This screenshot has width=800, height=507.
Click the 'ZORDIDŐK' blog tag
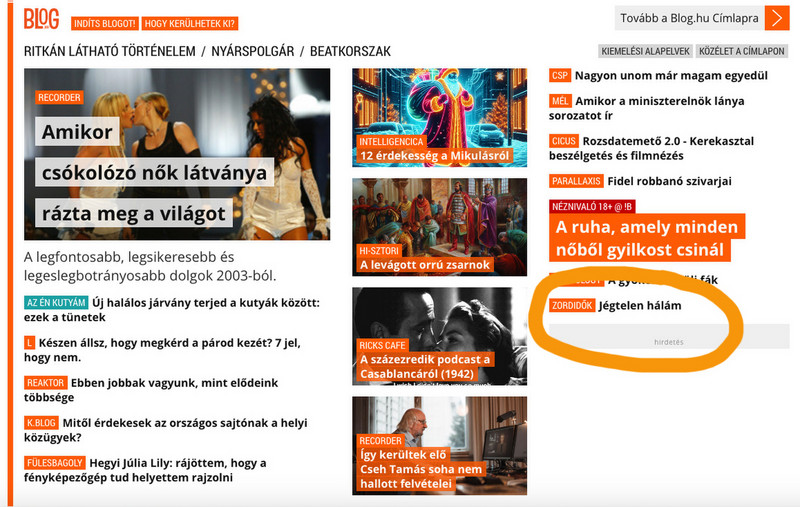[x=572, y=306]
